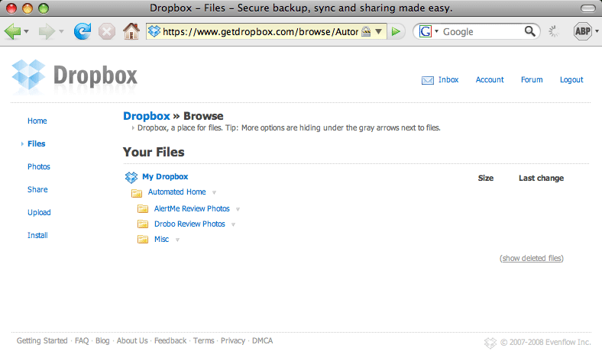Open the search engine selector dropdown

[428, 32]
